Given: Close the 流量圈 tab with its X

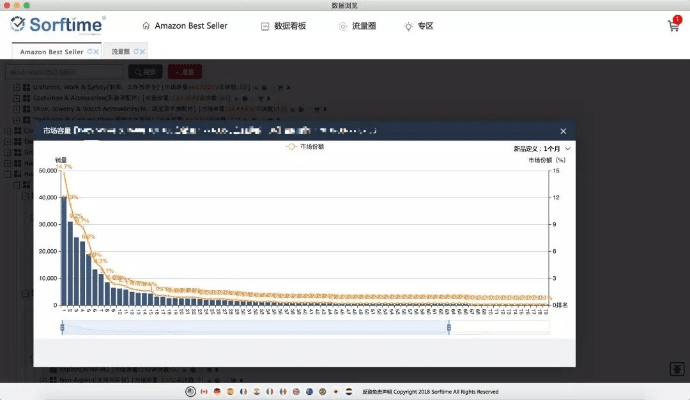Looking at the screenshot, I should coord(142,51).
